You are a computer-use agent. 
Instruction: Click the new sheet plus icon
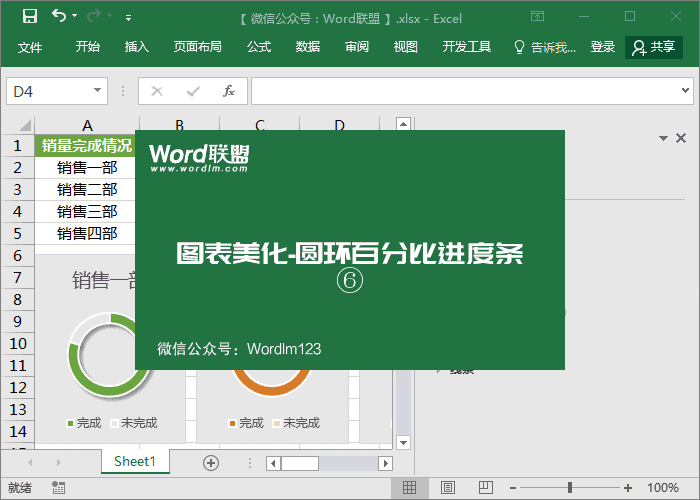pos(211,462)
